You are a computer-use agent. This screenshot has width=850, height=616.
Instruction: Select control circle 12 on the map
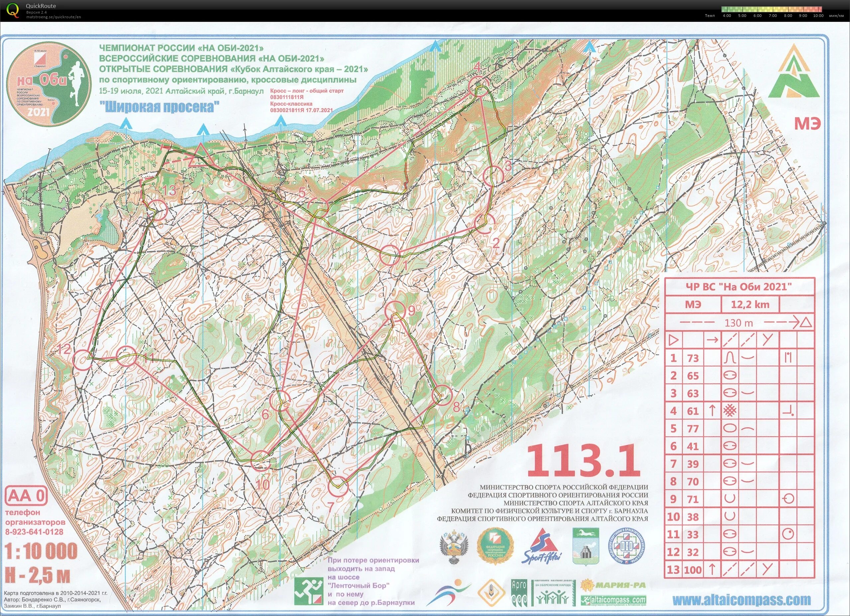(82, 360)
